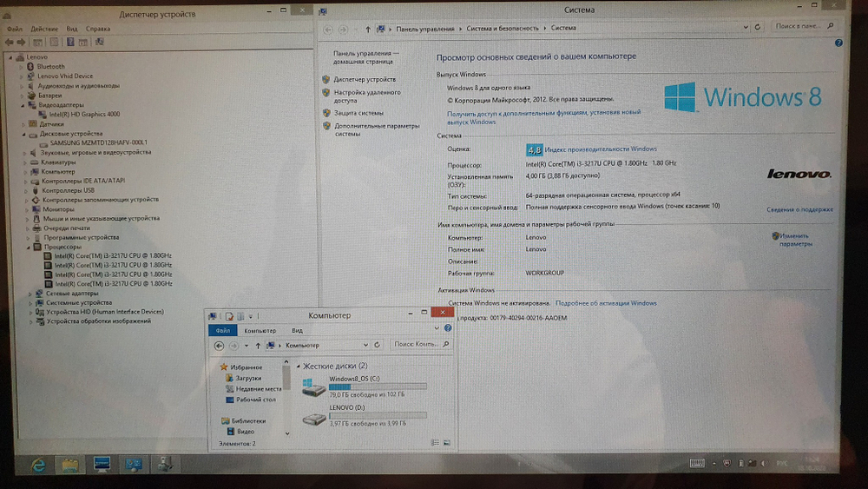Screen dimensions: 868x489
Task: Open Компьютер ribbon tab
Action: (260, 331)
